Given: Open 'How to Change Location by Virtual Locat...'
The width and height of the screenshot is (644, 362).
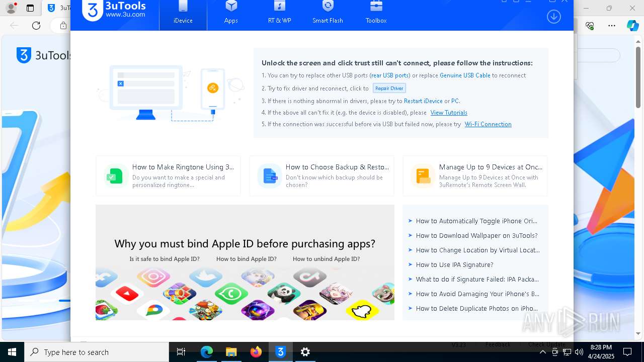Looking at the screenshot, I should pos(477,250).
